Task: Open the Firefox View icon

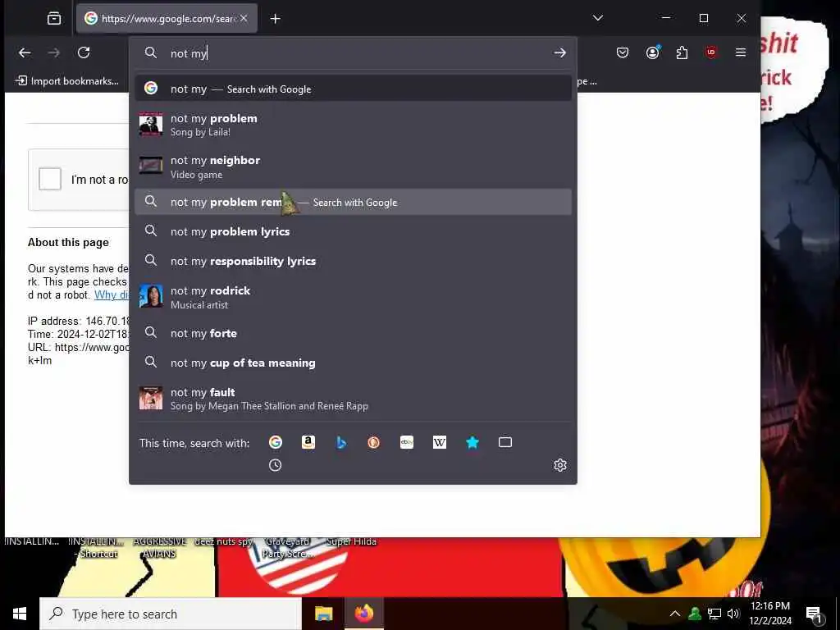Action: coord(54,19)
